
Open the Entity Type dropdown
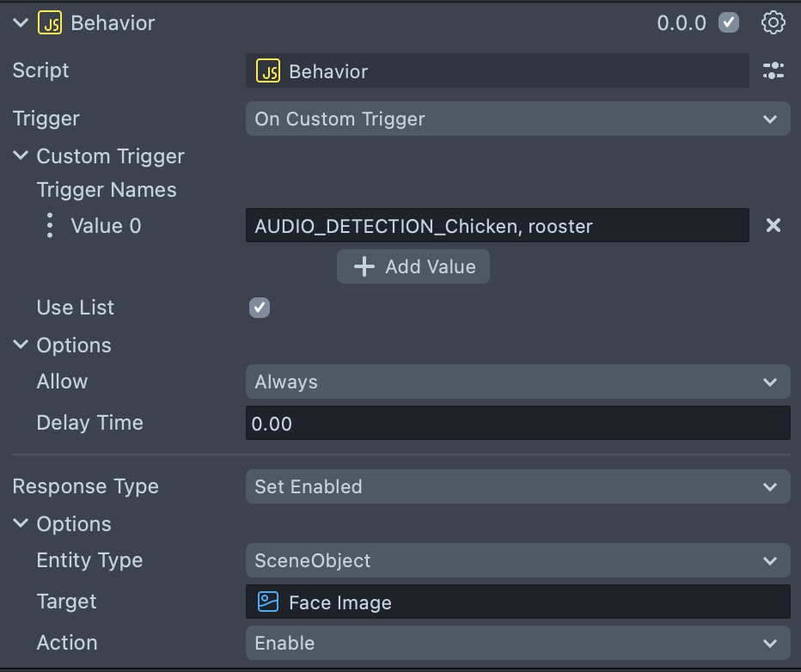click(x=517, y=560)
